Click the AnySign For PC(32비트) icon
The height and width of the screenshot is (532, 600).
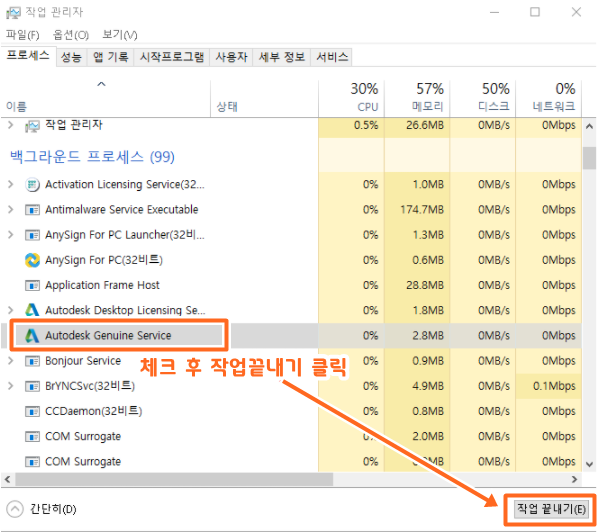32,260
